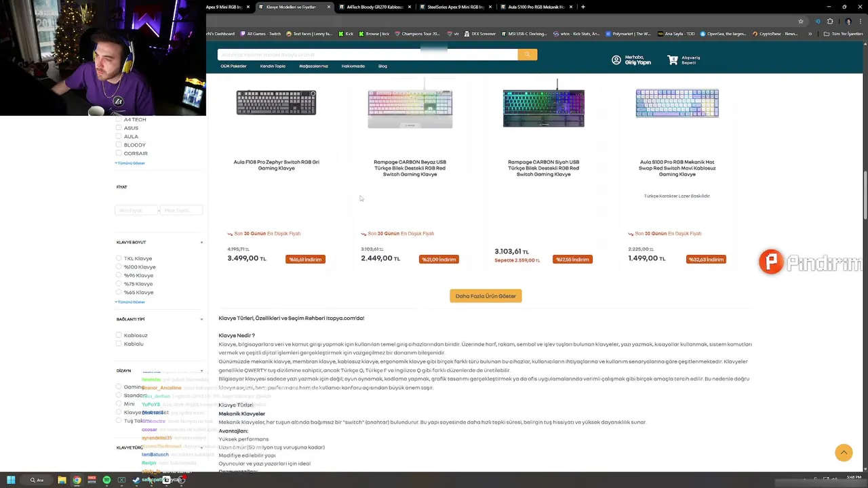
Task: Open the OpenSea bookmark
Action: point(725,33)
